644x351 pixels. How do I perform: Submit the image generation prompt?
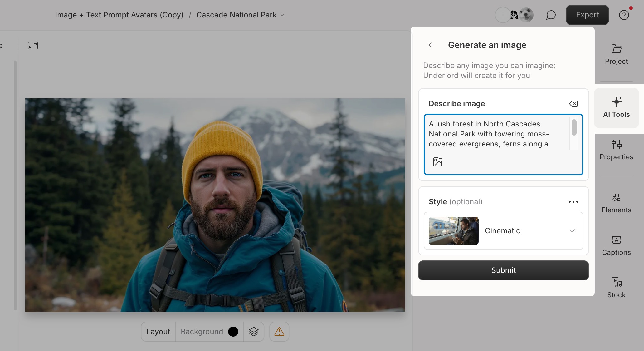click(503, 270)
